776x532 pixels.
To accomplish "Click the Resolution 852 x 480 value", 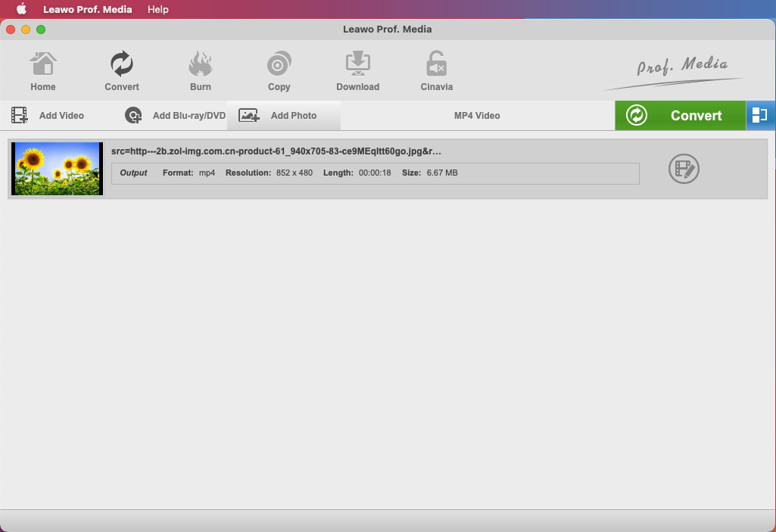I will pyautogui.click(x=295, y=173).
